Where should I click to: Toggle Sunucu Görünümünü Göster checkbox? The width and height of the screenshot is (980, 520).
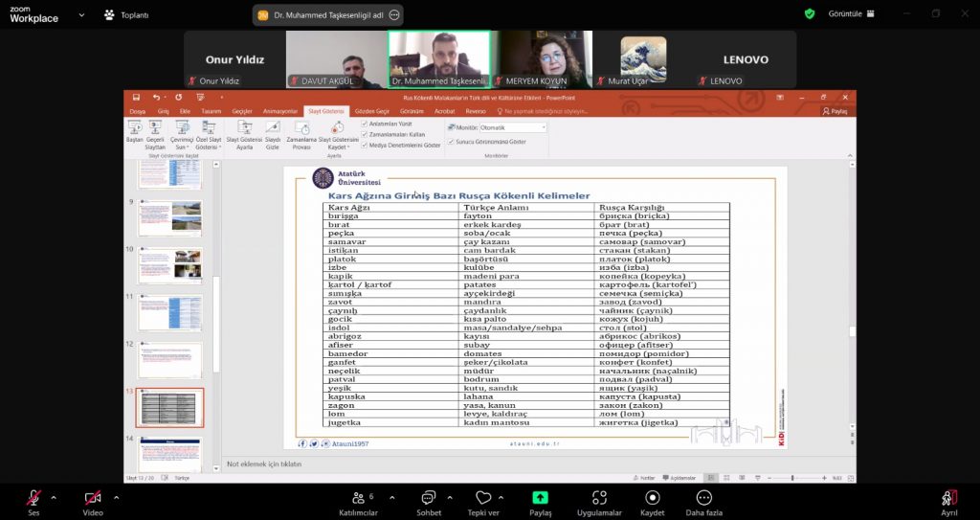click(x=451, y=142)
